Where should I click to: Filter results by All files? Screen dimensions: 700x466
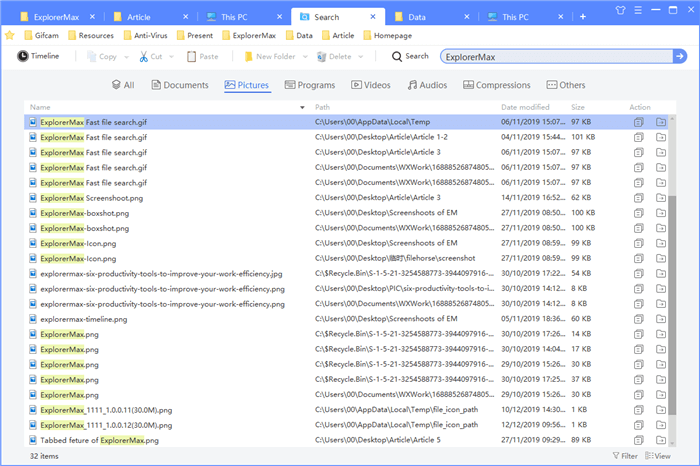[123, 85]
